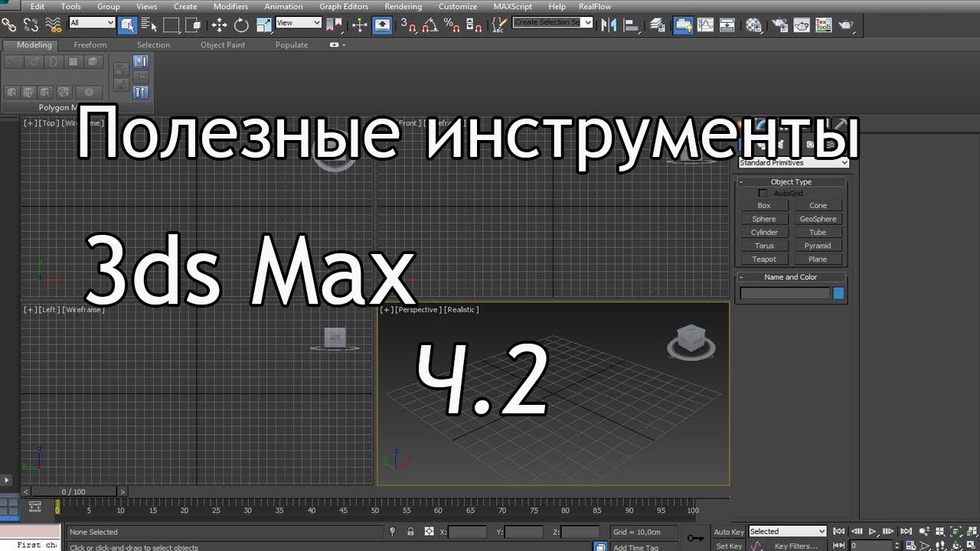Click the object color swatch

click(838, 293)
